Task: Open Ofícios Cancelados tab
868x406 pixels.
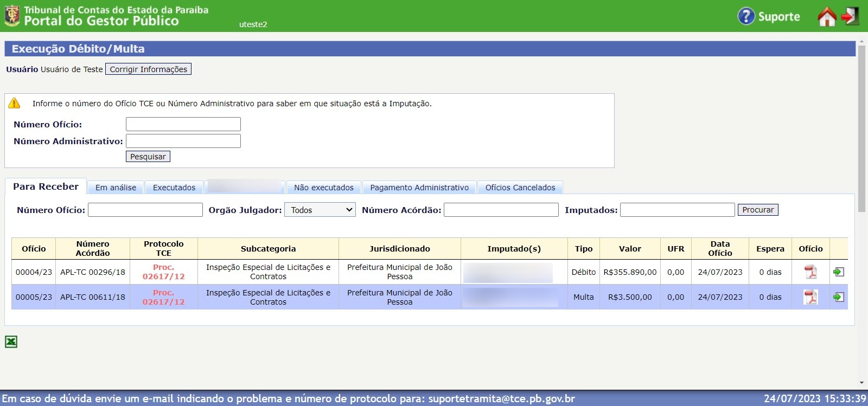Action: tap(520, 188)
